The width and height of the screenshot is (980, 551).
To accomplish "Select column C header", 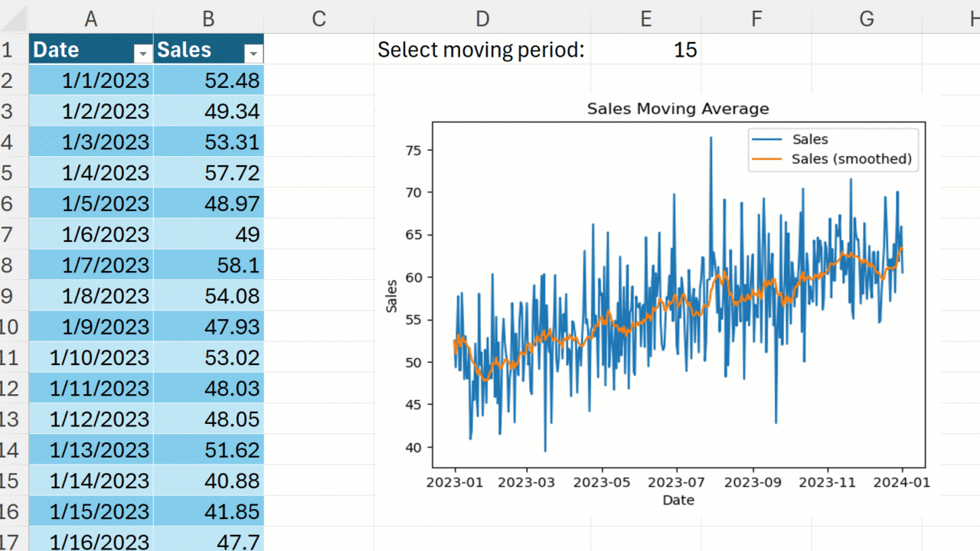I will (318, 18).
